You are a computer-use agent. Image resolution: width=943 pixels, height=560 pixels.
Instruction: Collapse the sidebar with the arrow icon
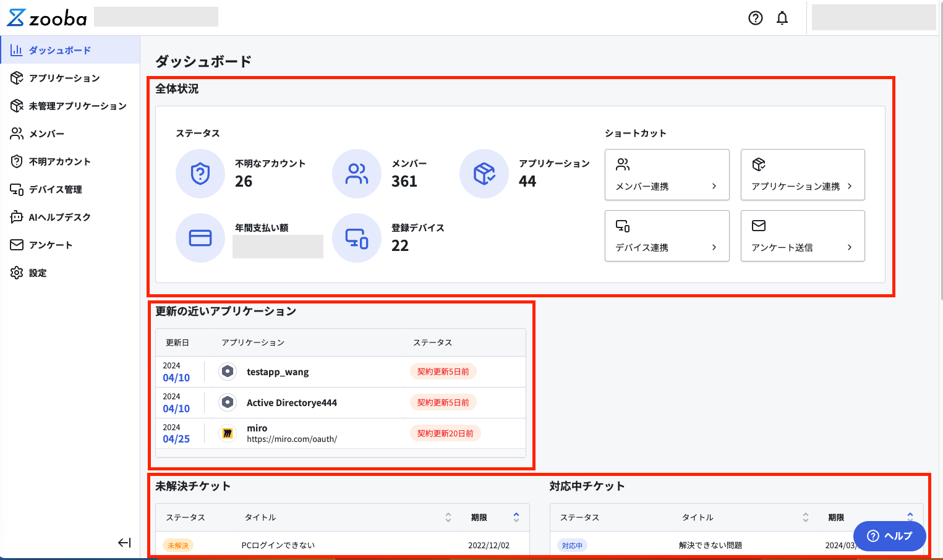point(124,543)
